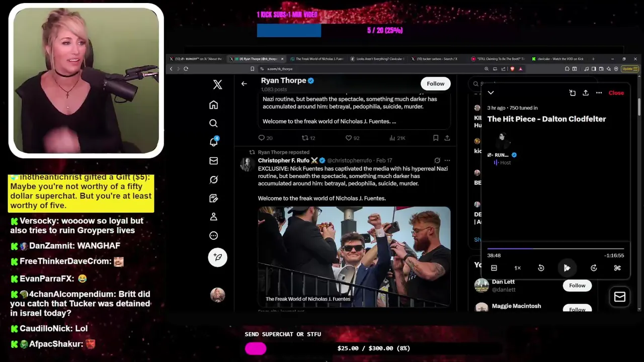The height and width of the screenshot is (362, 644).
Task: Open Messages envelope in X sidebar
Action: 214,161
